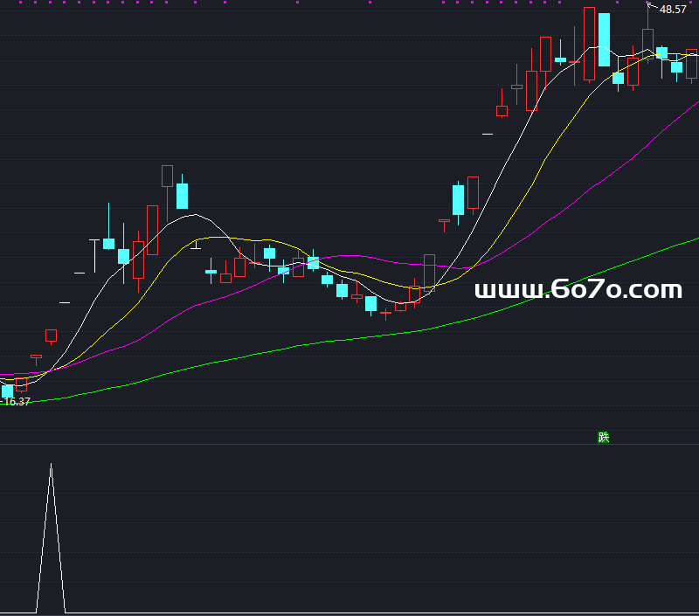This screenshot has width=699, height=616.
Task: Click the divider between price and indicator panels
Action: (x=349, y=444)
